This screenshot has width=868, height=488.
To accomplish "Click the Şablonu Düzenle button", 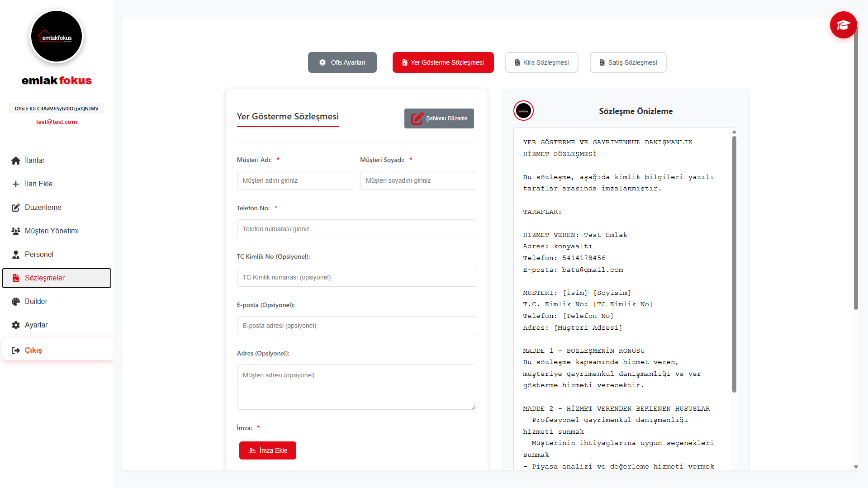I will click(x=439, y=118).
